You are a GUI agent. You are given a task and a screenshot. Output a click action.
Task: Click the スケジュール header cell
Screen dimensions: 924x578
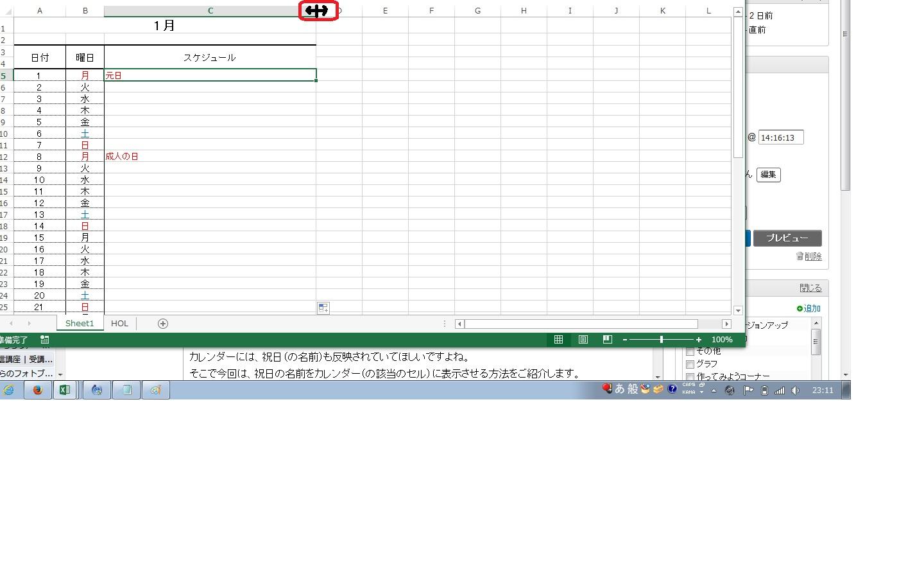210,57
